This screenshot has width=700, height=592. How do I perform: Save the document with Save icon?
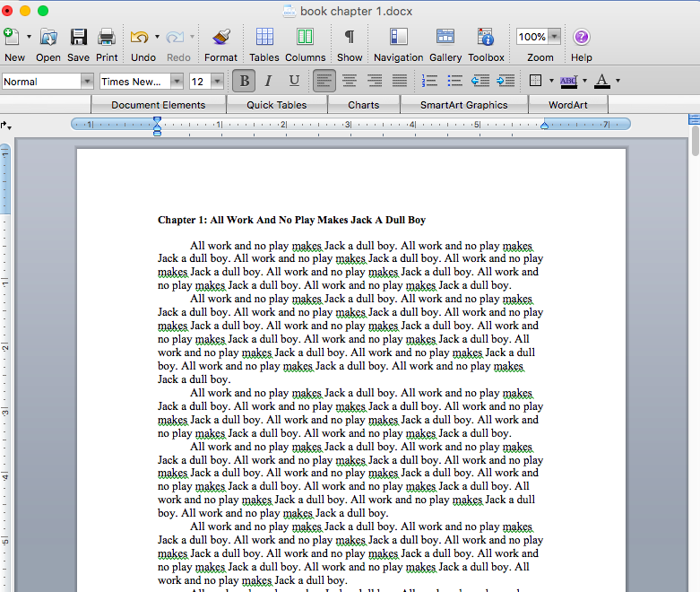tap(79, 37)
